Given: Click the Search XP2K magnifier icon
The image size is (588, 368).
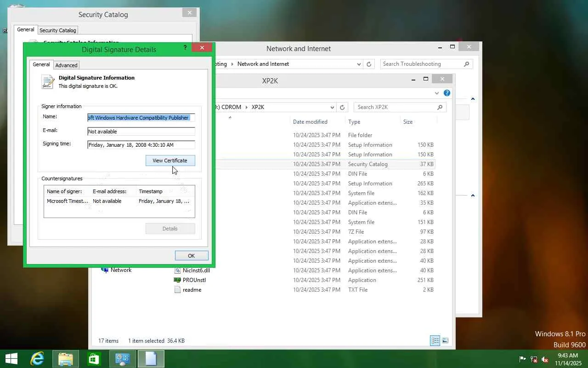Looking at the screenshot, I should pos(440,107).
